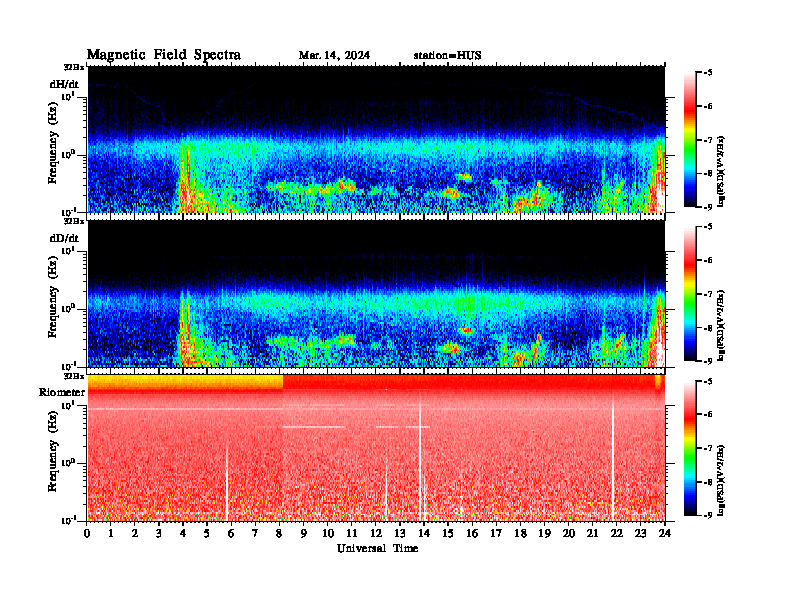Click the "-6" tick on dD/dt color scale
The width and height of the screenshot is (792, 612).
(707, 260)
